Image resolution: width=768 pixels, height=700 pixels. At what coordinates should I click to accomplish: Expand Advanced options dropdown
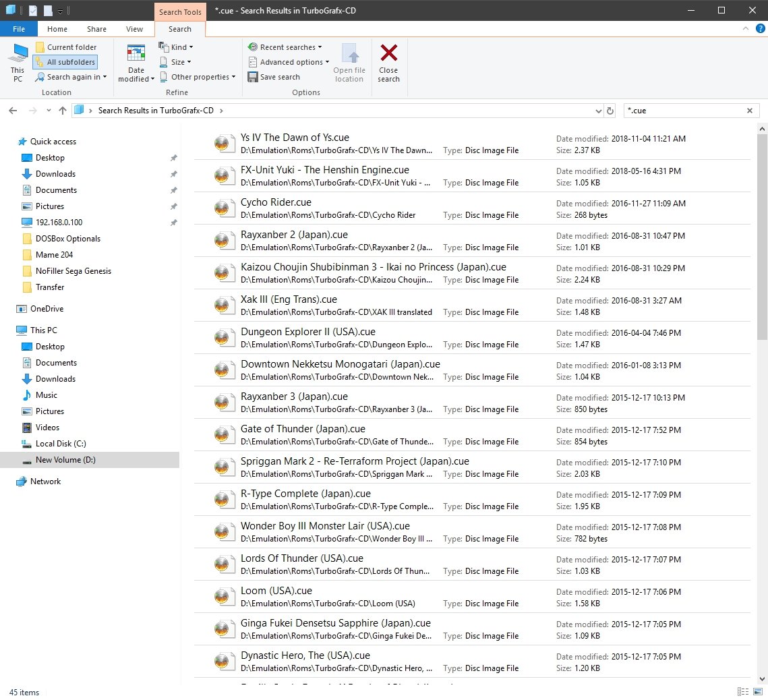pyautogui.click(x=289, y=62)
